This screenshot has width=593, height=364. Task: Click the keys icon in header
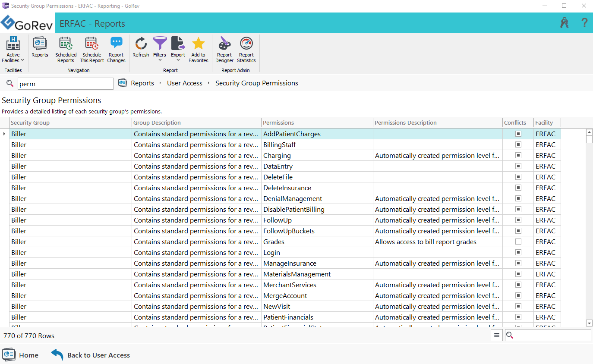[565, 23]
